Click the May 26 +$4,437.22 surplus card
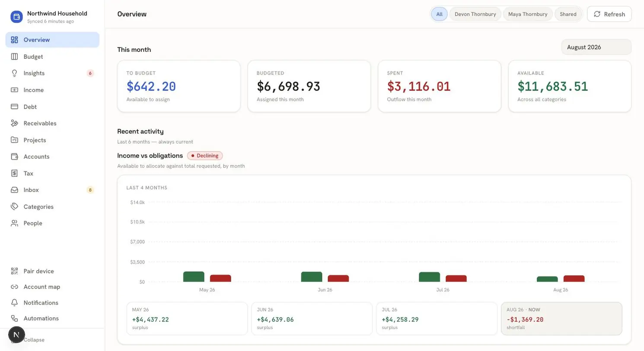 [x=187, y=319]
